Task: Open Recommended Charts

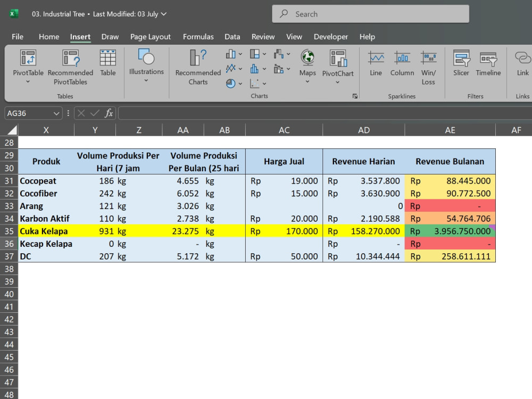Action: click(x=198, y=67)
